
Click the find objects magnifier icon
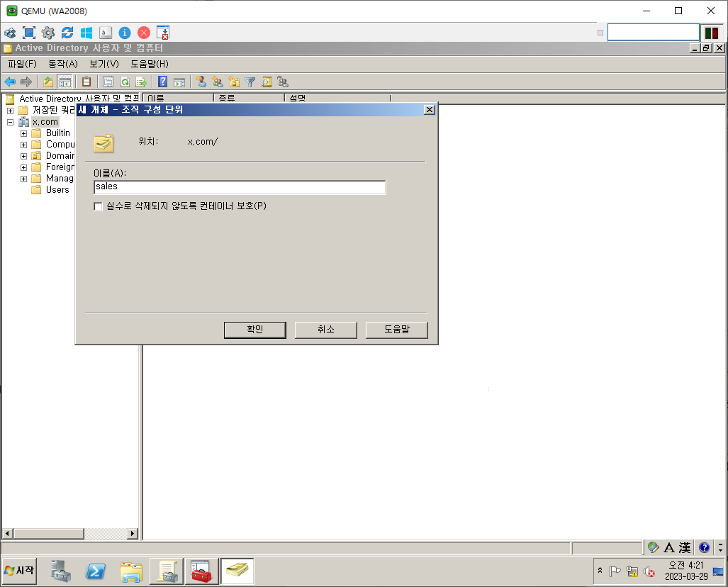point(267,82)
